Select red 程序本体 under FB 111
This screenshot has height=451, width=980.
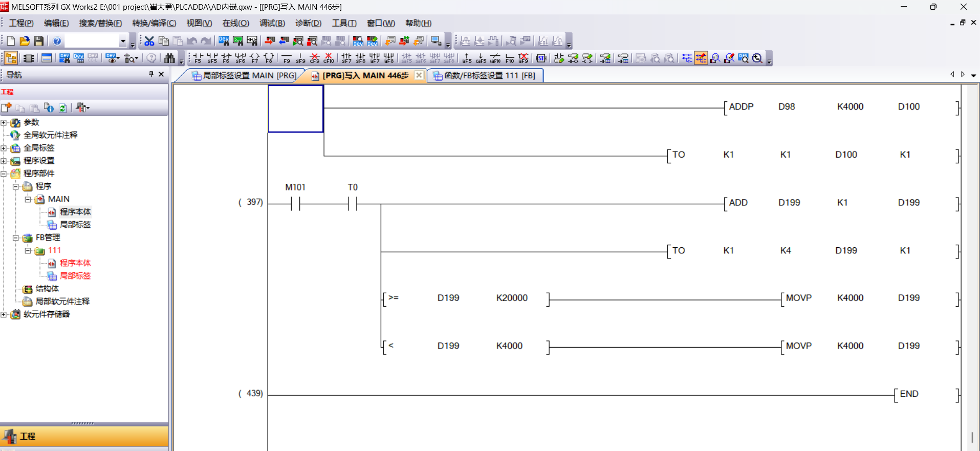pos(75,263)
